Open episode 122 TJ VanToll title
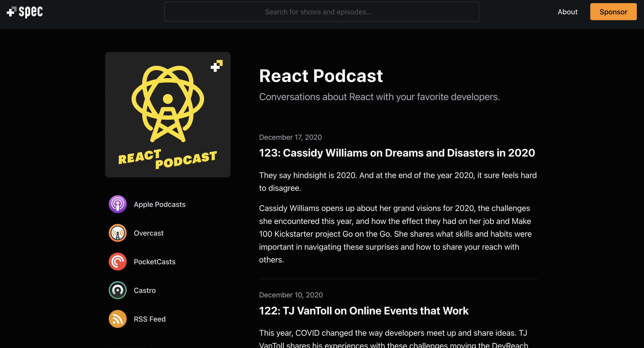 click(363, 311)
